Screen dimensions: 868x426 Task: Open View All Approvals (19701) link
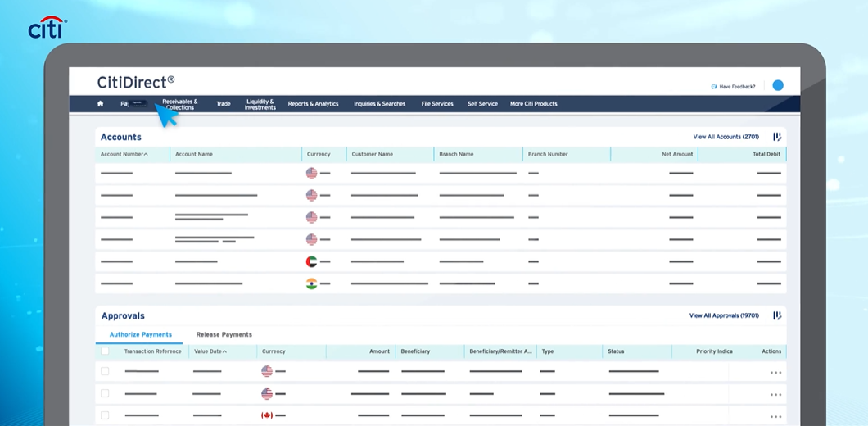point(724,315)
